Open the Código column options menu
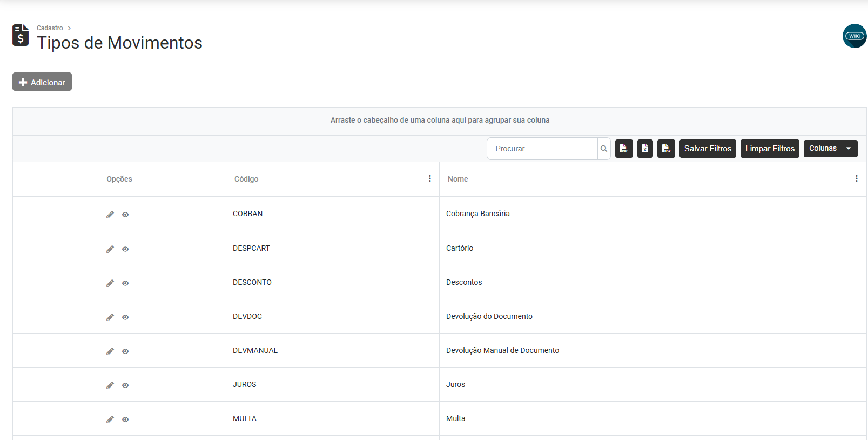Screen dimensions: 868x440 pos(430,178)
